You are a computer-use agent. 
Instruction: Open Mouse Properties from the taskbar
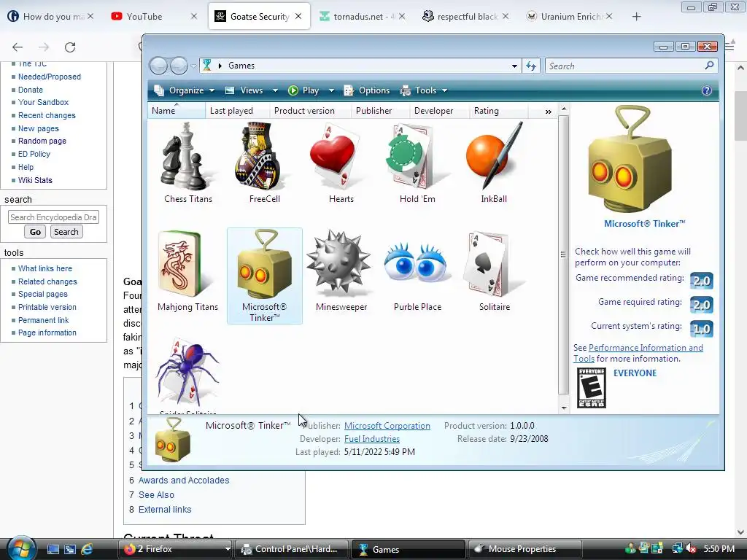524,549
